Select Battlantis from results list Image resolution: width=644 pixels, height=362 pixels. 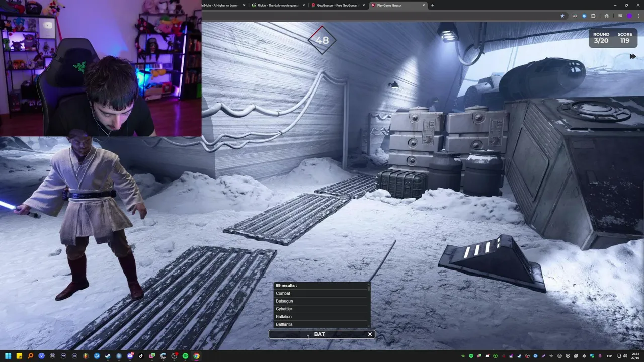tap(321, 324)
